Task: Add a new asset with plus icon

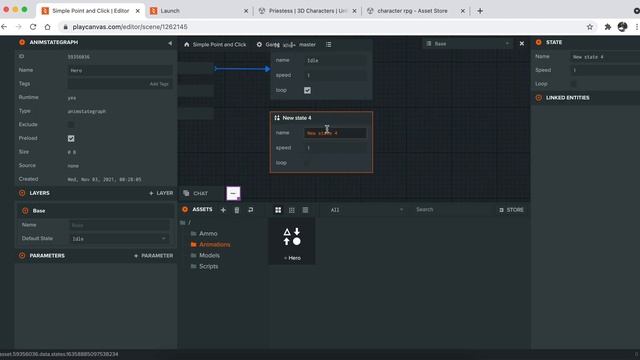Action: point(223,210)
